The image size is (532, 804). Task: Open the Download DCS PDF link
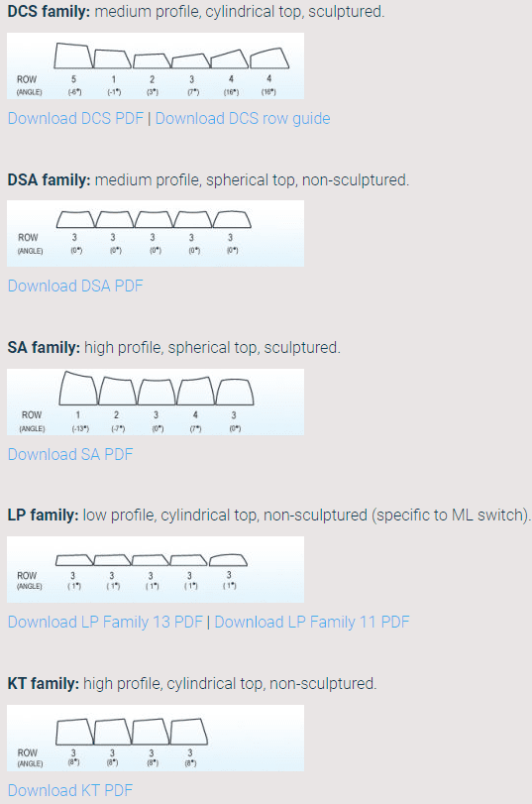(x=75, y=118)
